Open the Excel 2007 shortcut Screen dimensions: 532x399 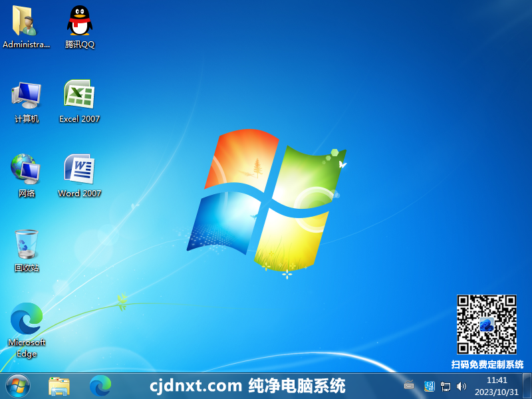pos(79,94)
